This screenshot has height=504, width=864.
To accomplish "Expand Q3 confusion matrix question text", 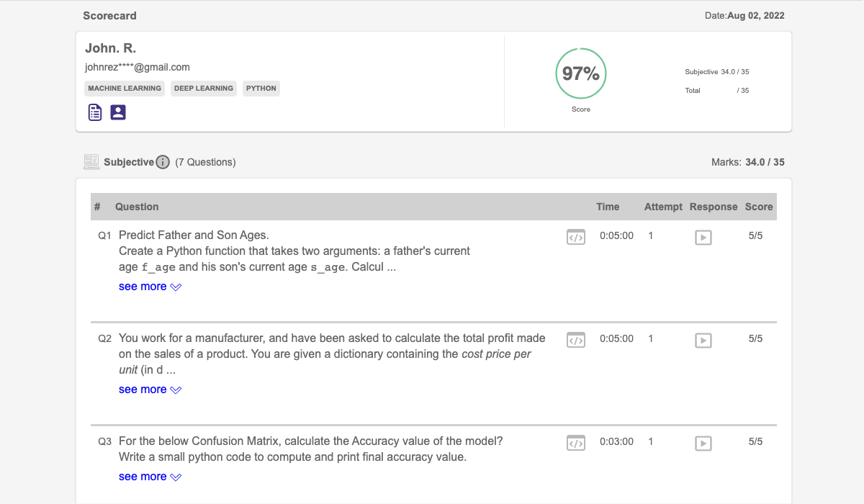I will (x=150, y=477).
